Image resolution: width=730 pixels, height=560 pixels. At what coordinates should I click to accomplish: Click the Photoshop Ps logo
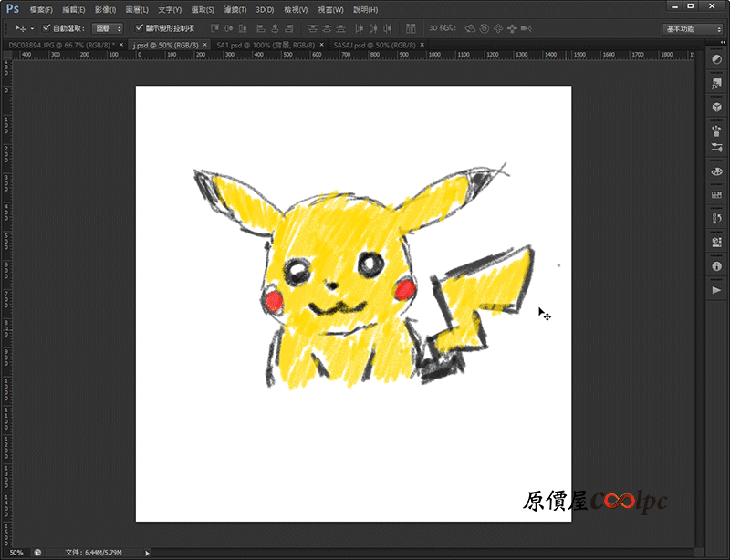(x=13, y=9)
